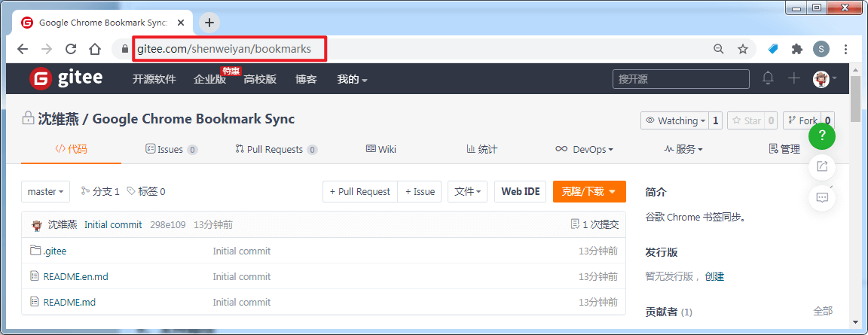Open the README.en.md file name
The height and width of the screenshot is (335, 868).
coord(76,276)
